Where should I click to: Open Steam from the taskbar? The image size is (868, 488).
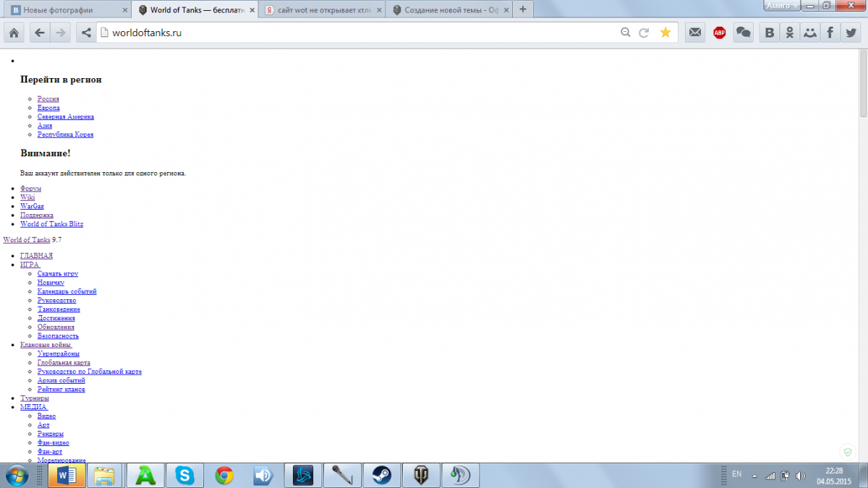381,475
